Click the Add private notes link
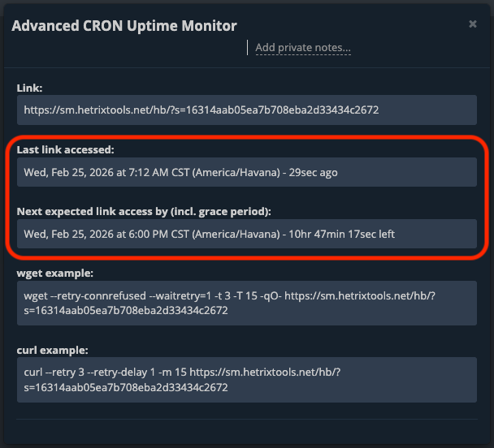Image resolution: width=494 pixels, height=448 pixels. tap(303, 48)
